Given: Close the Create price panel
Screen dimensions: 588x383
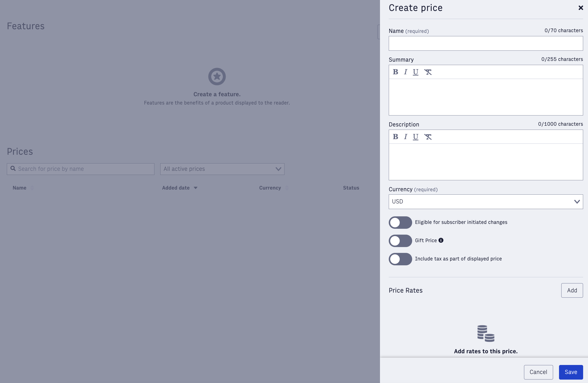Looking at the screenshot, I should tap(581, 8).
